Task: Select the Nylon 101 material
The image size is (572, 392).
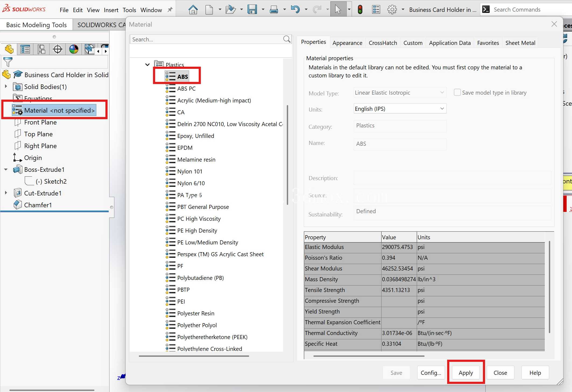Action: pyautogui.click(x=190, y=171)
